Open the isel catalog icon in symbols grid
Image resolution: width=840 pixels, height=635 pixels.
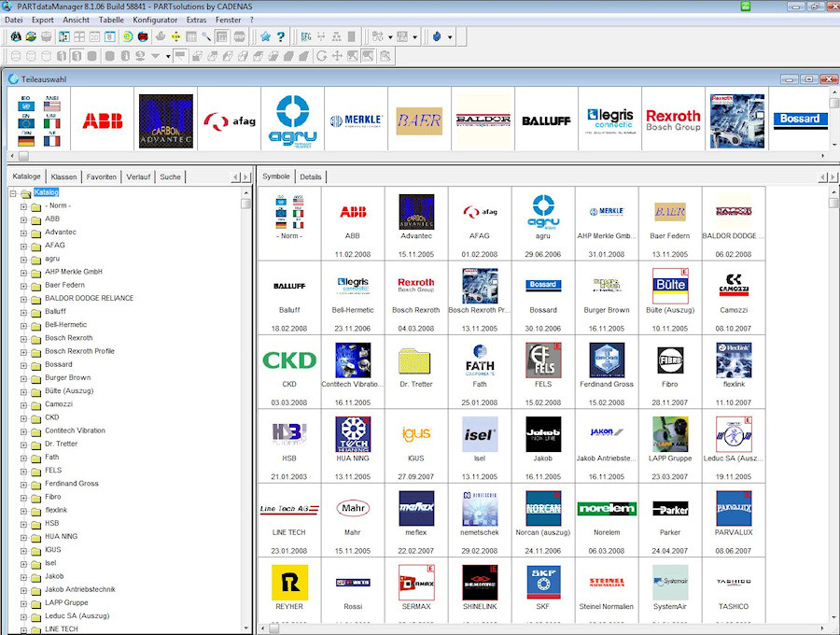coord(480,434)
